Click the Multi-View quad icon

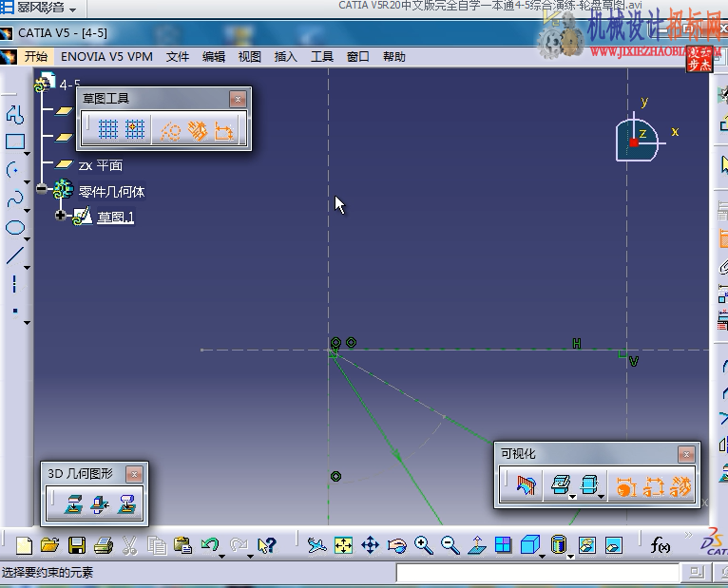point(504,545)
